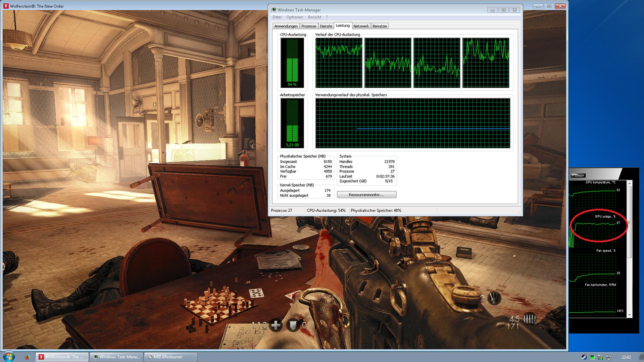Minimize the Windows Task-Manager window
Screen dimensions: 644x362
pos(492,10)
